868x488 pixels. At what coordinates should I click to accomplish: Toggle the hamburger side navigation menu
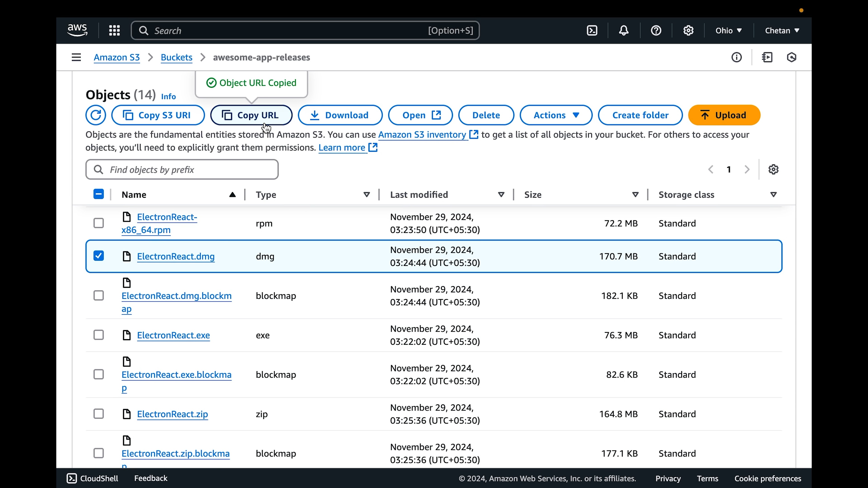(76, 58)
